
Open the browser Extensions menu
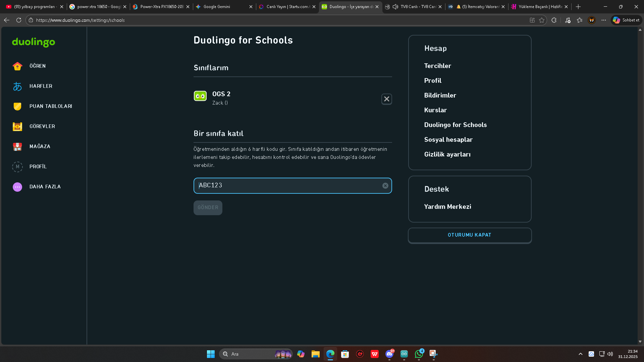tap(554, 20)
